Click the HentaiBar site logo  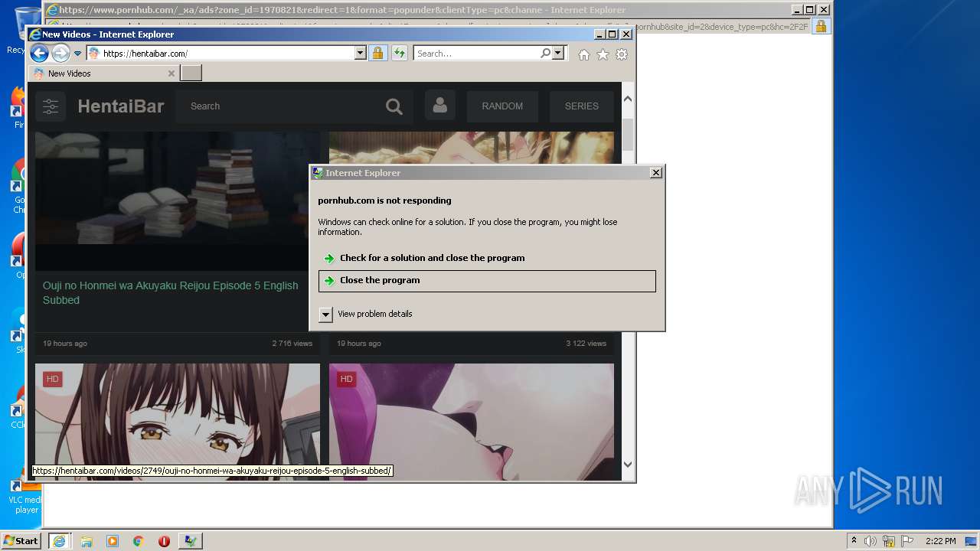[121, 106]
